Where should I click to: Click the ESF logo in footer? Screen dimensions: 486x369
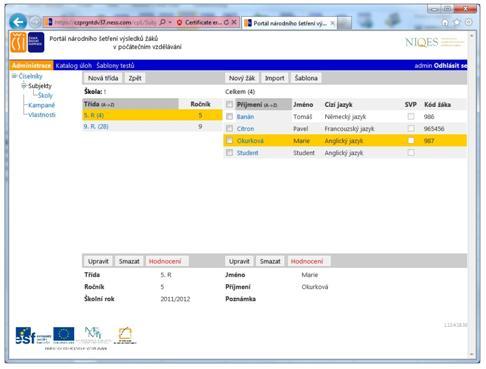click(33, 336)
